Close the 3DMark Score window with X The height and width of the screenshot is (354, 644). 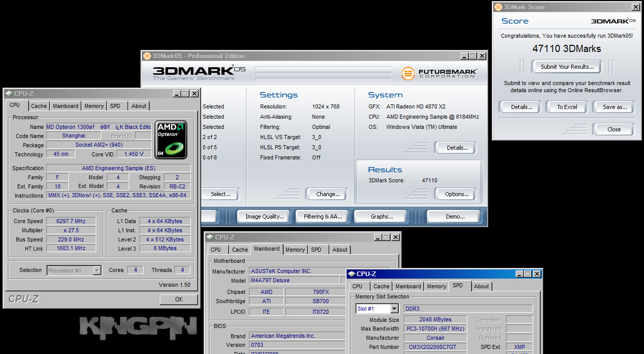coord(636,7)
